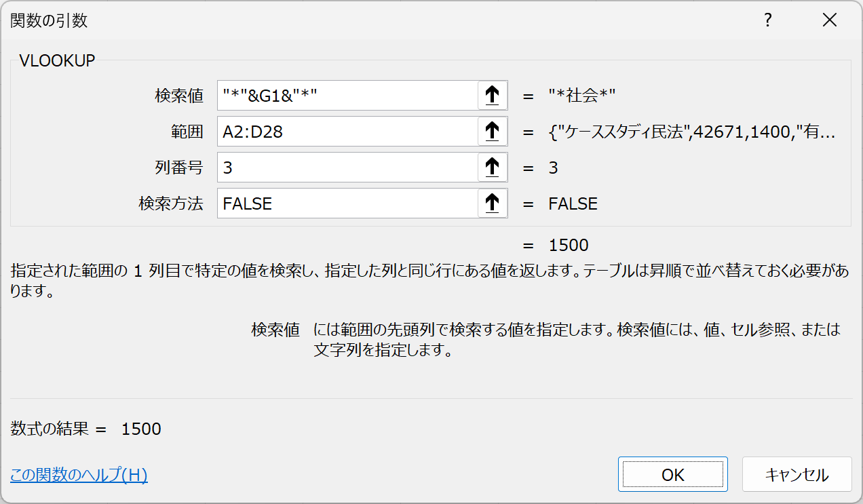Click the 関数の引数 title bar text

click(x=49, y=21)
